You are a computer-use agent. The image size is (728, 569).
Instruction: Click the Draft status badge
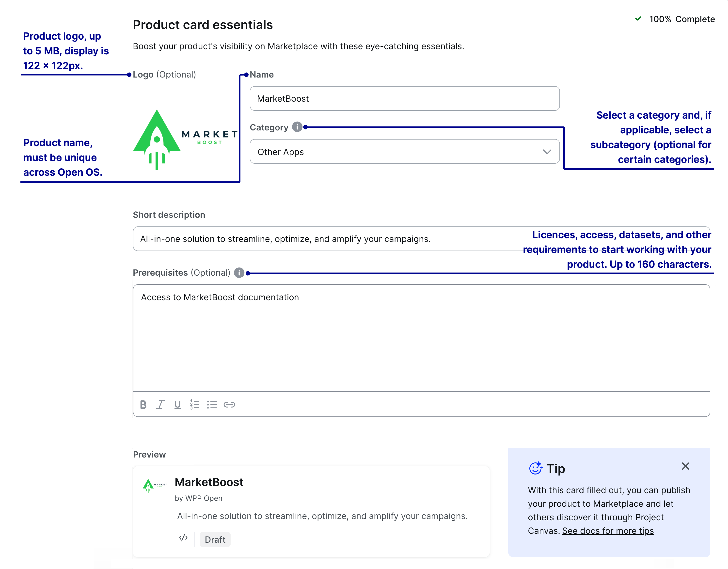215,539
